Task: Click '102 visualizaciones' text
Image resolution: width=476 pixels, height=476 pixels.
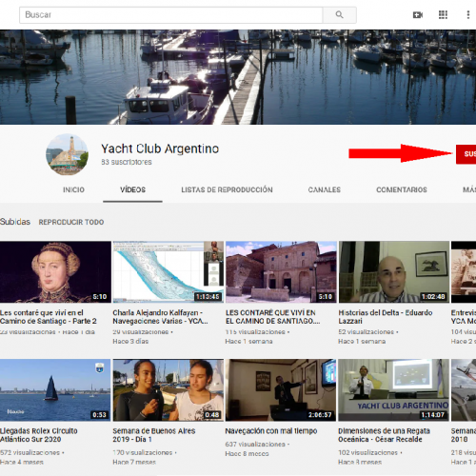Action: (x=367, y=453)
